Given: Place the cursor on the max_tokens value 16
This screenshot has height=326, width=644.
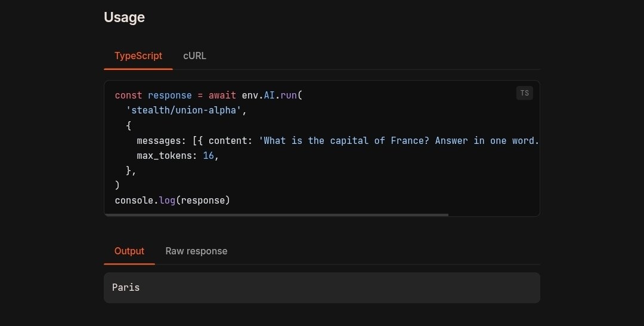Looking at the screenshot, I should click(208, 155).
